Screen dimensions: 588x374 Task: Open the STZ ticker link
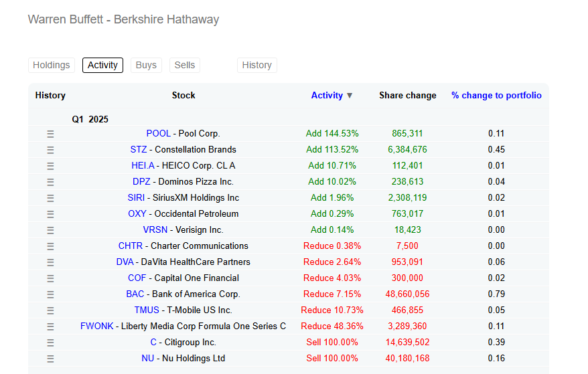tap(139, 149)
